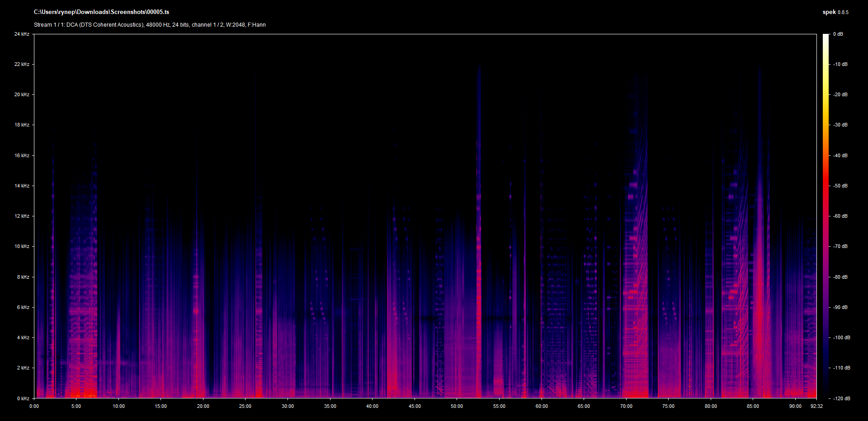Select the 45:00 time axis marker
Image resolution: width=868 pixels, height=421 pixels.
415,406
